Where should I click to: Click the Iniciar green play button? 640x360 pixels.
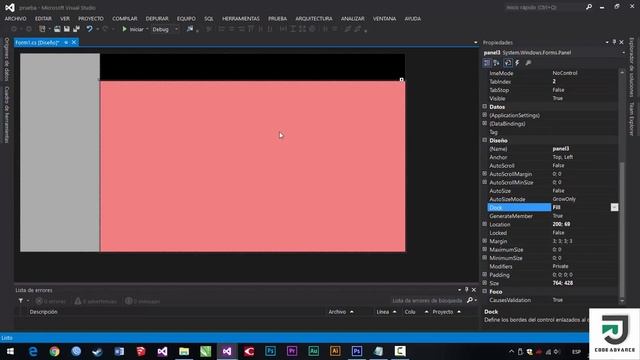(x=124, y=29)
